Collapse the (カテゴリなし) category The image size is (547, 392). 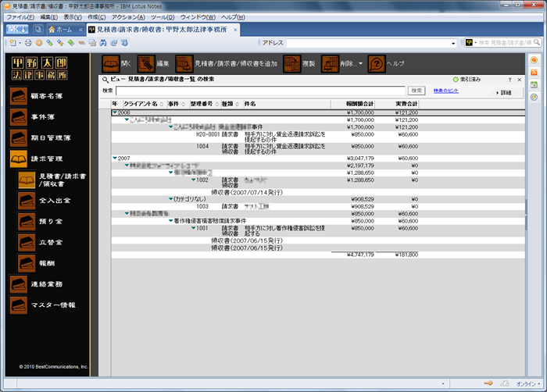tap(170, 199)
